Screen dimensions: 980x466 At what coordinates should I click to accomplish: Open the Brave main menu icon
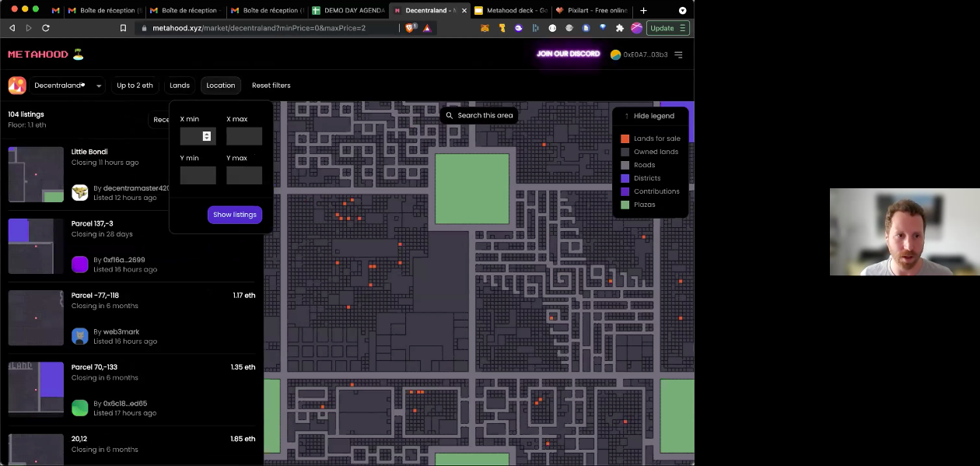tap(683, 28)
